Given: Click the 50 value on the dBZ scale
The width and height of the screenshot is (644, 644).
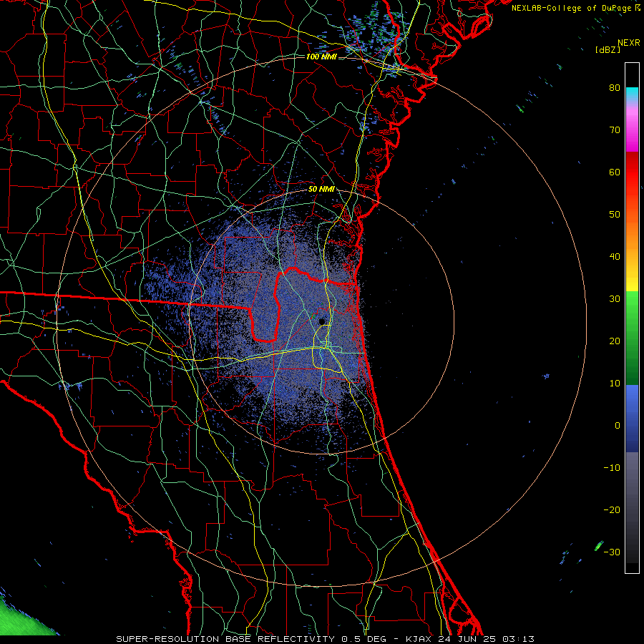Looking at the screenshot, I should [615, 215].
